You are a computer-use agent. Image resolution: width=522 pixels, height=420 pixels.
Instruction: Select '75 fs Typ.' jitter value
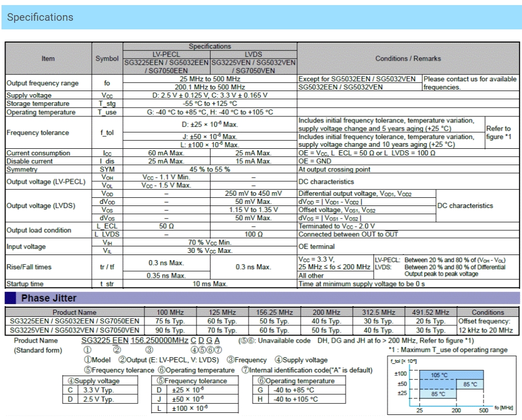click(x=170, y=321)
